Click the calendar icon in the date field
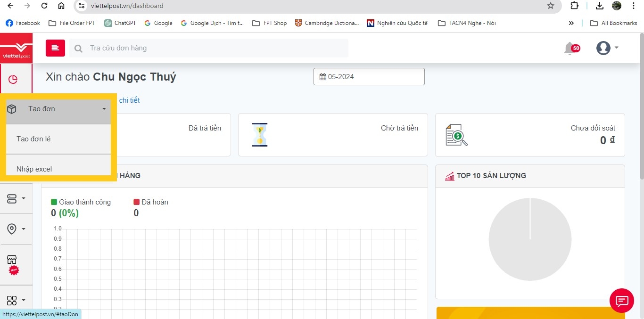 click(x=323, y=77)
